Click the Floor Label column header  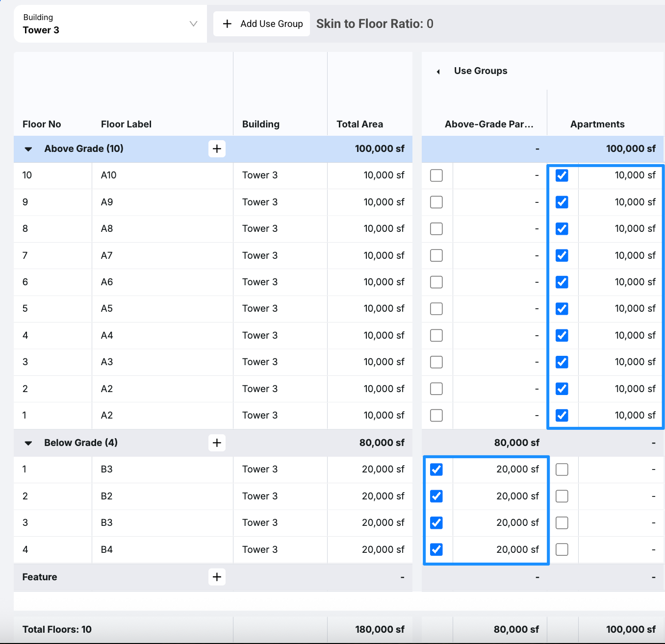pyautogui.click(x=126, y=124)
